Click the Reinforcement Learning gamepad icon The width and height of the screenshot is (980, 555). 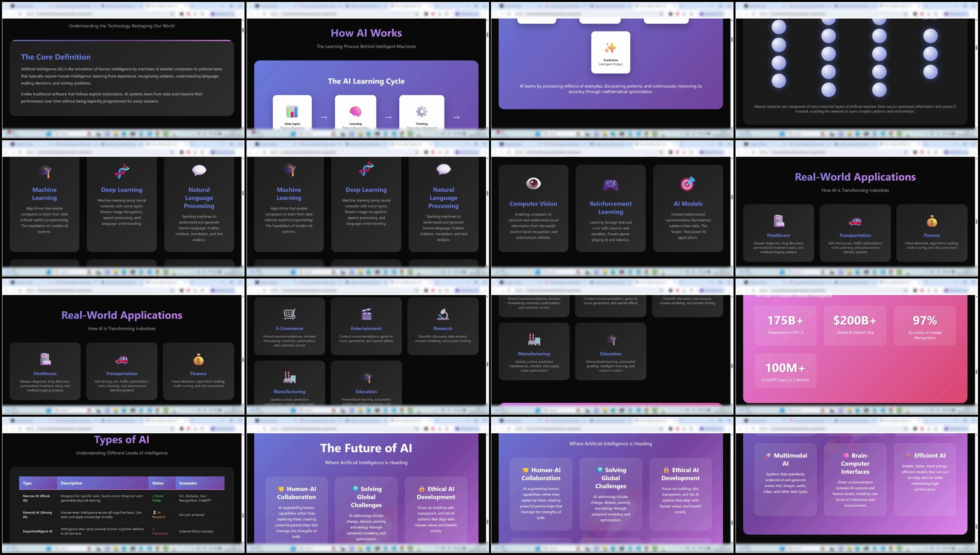[x=610, y=185]
